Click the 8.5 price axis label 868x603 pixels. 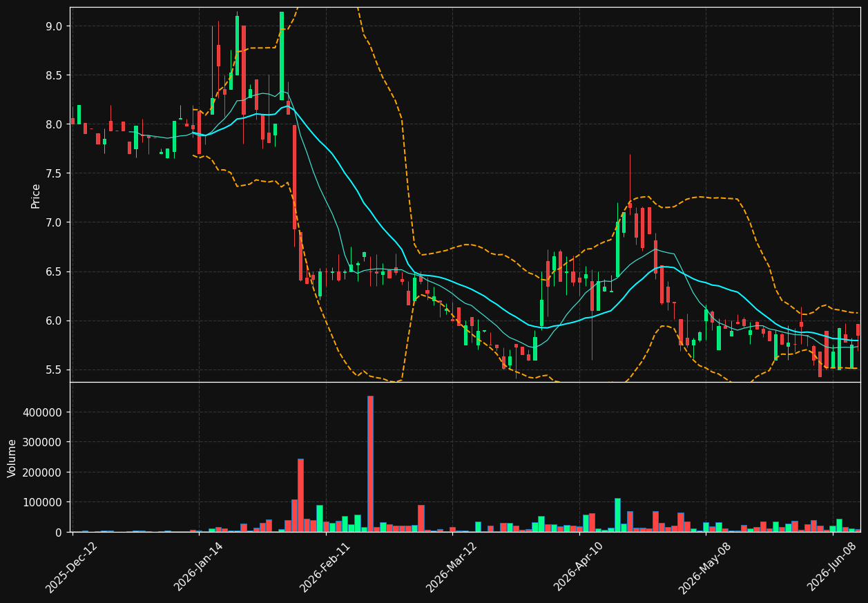tap(54, 75)
